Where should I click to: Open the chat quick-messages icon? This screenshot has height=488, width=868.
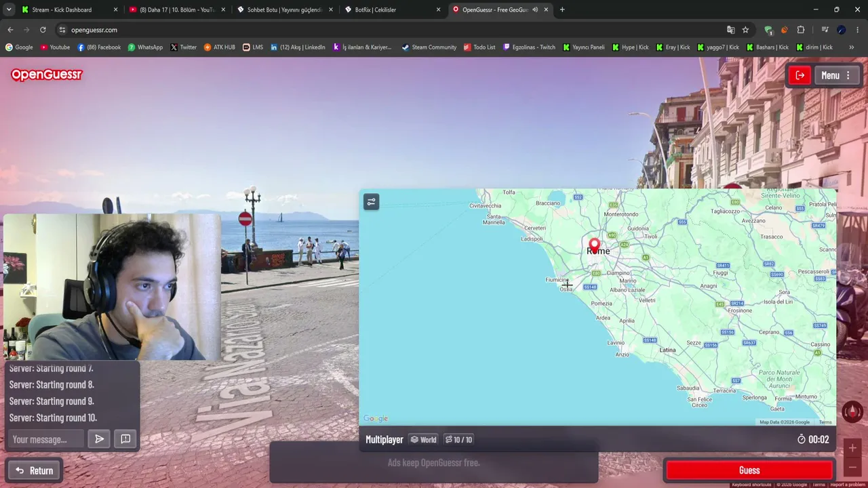pos(125,439)
